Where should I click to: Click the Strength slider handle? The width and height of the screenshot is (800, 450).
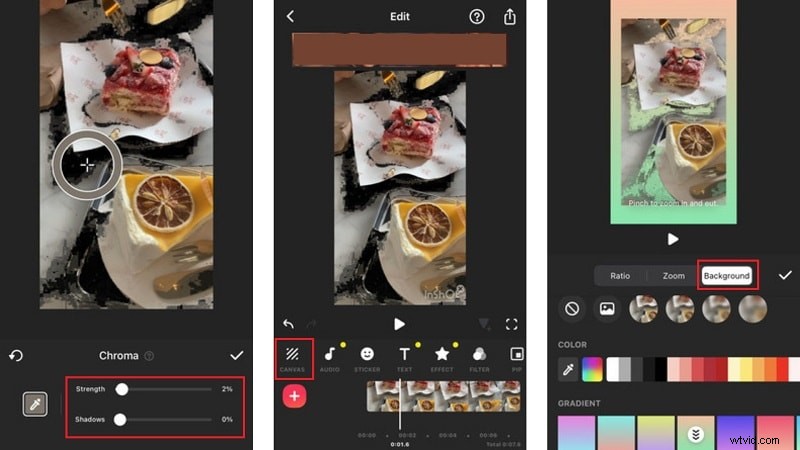121,389
